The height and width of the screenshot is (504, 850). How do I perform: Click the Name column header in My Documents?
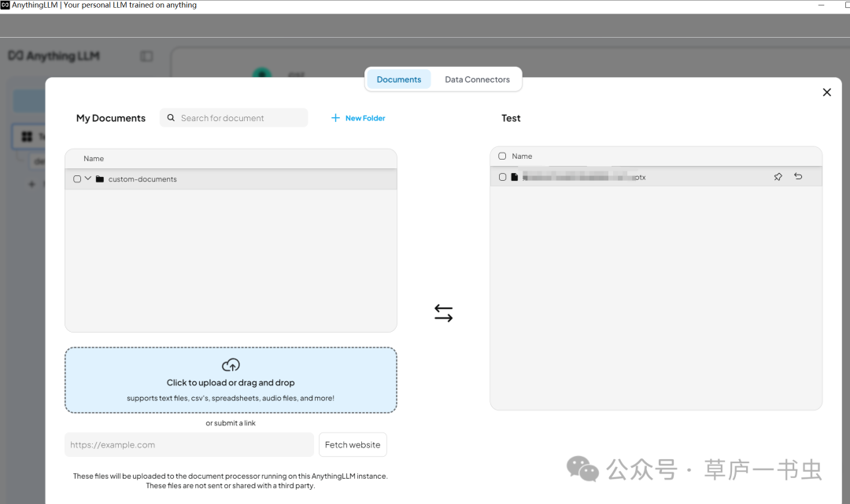pyautogui.click(x=94, y=159)
